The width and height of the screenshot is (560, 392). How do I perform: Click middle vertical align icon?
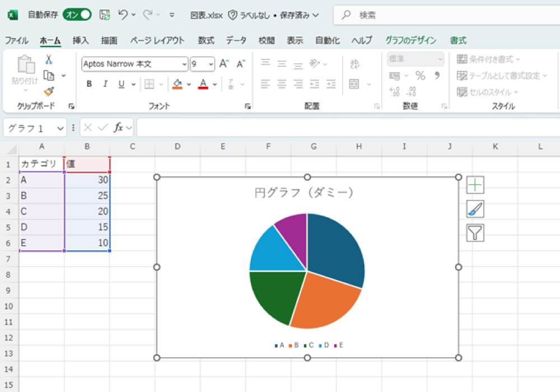(282, 64)
